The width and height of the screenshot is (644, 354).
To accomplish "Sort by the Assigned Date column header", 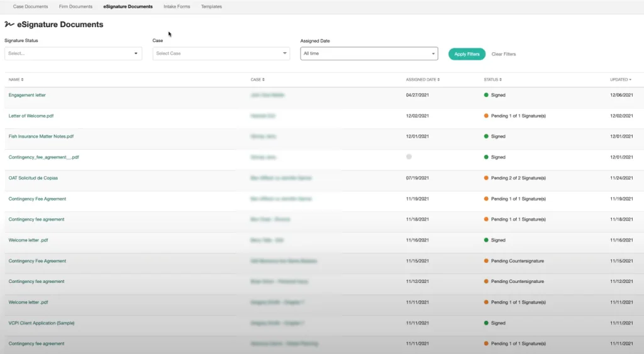I will (423, 80).
